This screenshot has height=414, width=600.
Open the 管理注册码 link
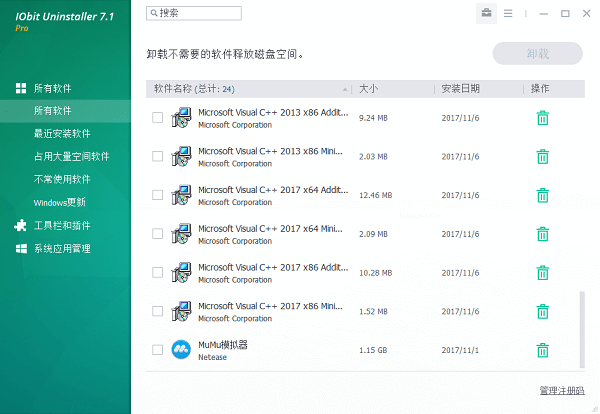pos(562,390)
